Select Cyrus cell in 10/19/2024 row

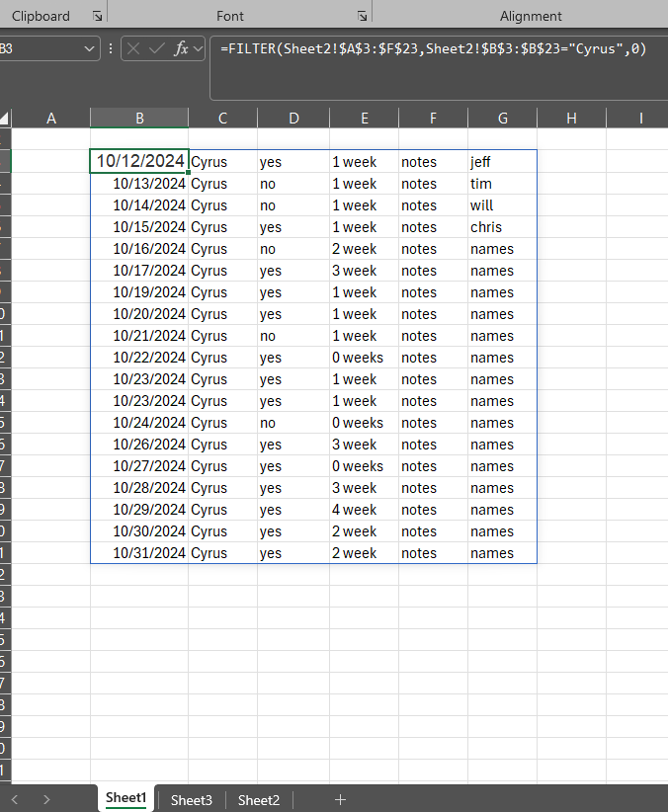223,292
